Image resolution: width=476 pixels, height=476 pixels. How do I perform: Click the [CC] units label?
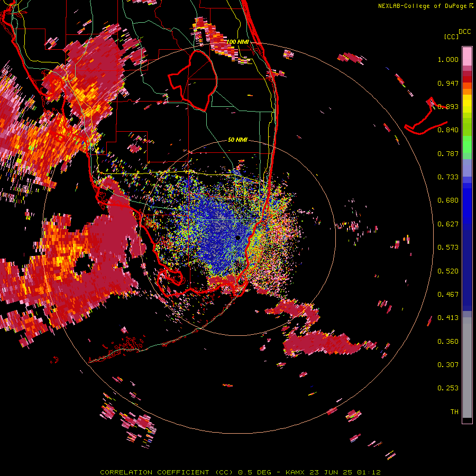point(452,36)
